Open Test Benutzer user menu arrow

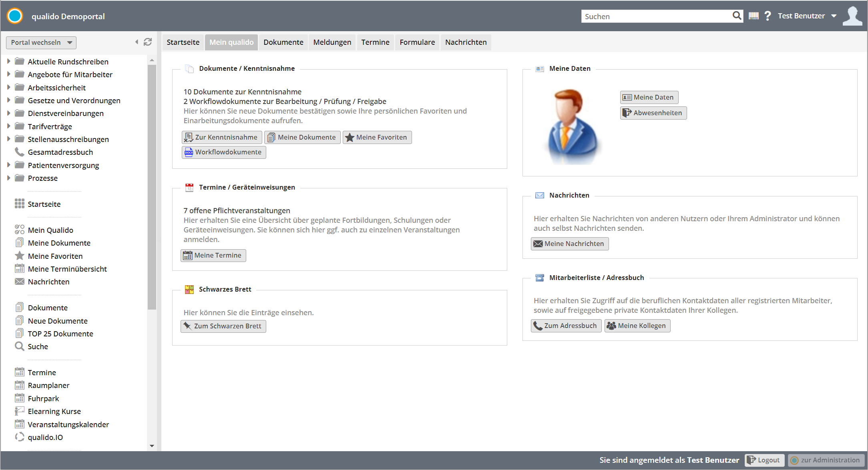[x=834, y=16]
